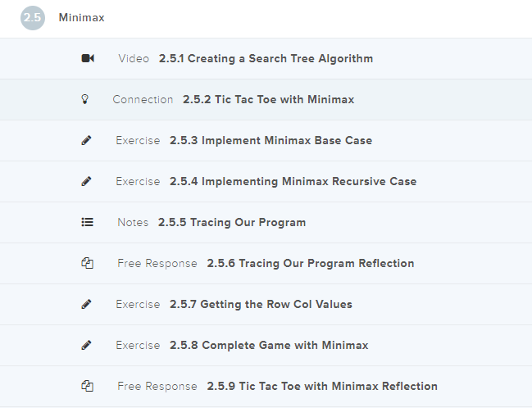This screenshot has width=532, height=408.
Task: Launch 2.5.8 Complete Game with Minimax
Action: click(x=269, y=345)
